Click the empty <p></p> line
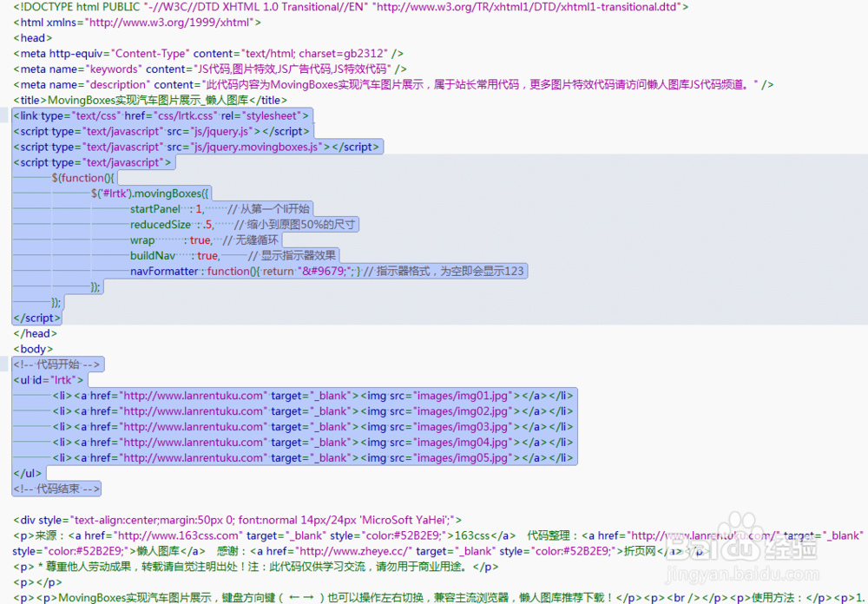 [x=37, y=582]
